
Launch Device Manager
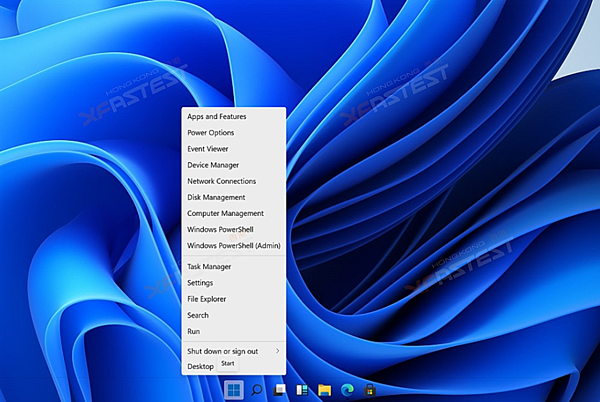pos(213,165)
